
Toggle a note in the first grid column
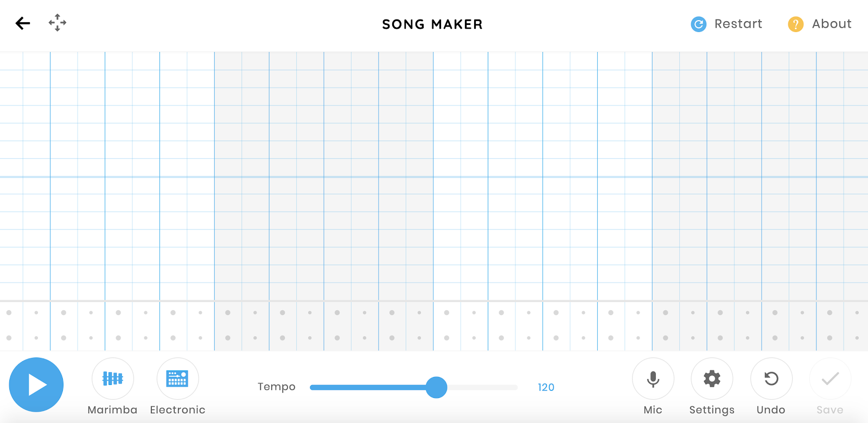point(11,163)
